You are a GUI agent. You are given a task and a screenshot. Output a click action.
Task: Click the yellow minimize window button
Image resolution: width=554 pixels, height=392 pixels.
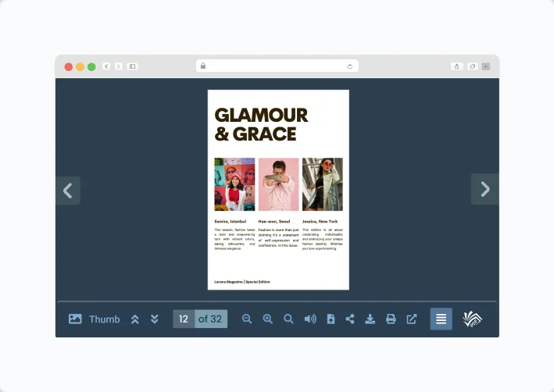pos(80,66)
